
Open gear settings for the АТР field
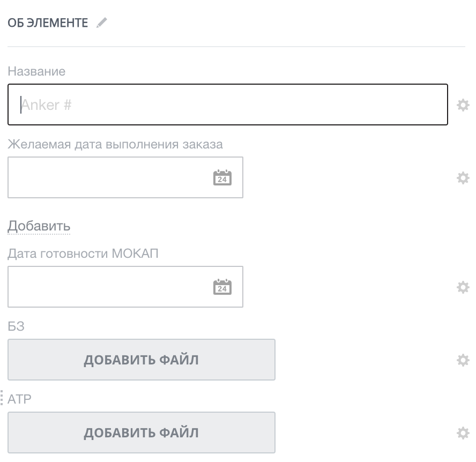coord(462,433)
